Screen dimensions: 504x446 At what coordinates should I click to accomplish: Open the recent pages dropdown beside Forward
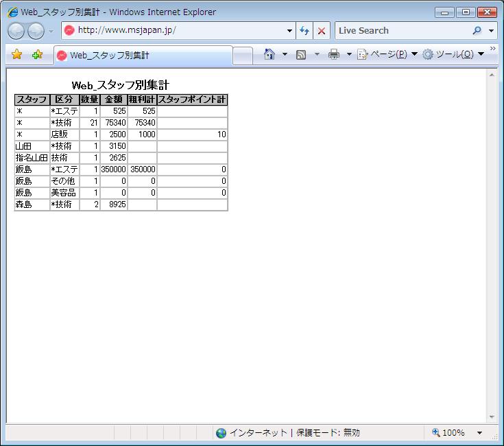51,31
